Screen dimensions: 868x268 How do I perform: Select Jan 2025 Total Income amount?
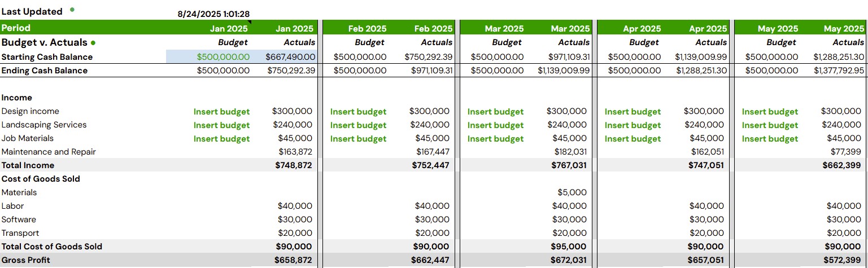point(294,165)
